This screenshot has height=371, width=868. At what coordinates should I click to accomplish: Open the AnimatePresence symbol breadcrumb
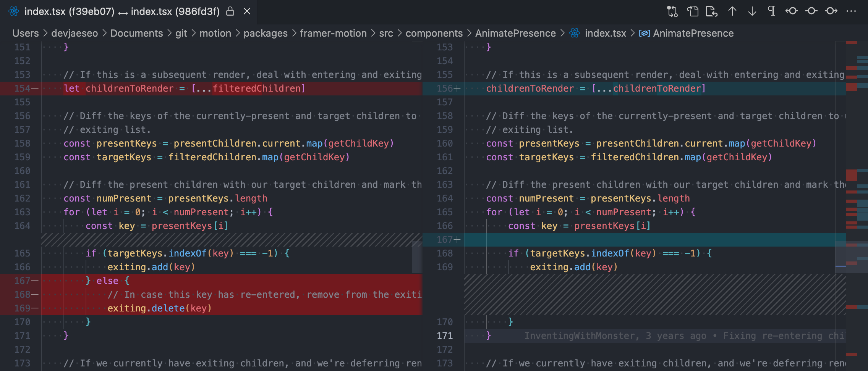coord(693,33)
